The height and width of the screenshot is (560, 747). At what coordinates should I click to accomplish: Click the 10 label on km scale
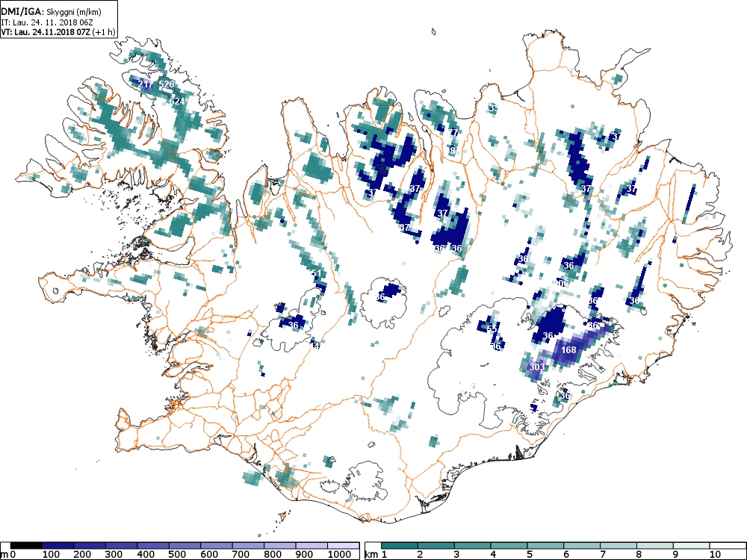715,554
